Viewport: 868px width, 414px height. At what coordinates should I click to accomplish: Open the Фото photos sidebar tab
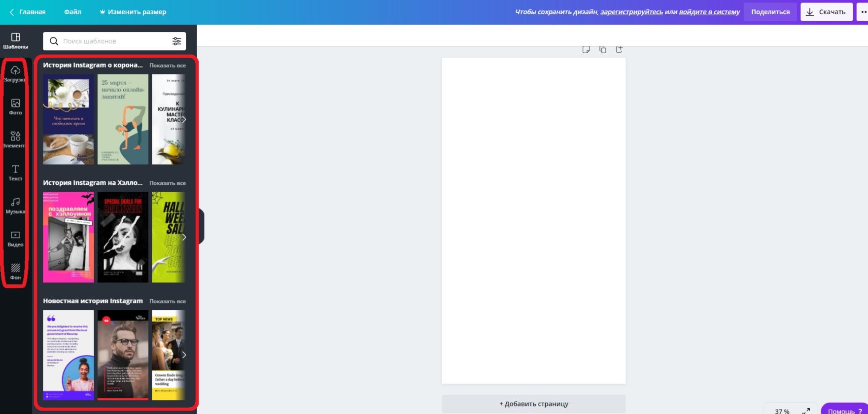tap(15, 107)
